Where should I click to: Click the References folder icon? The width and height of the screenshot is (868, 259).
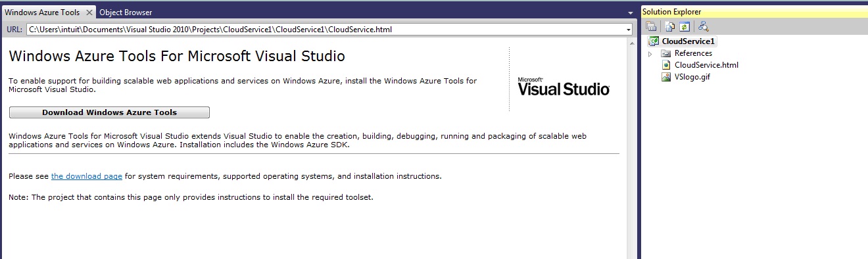(666, 53)
